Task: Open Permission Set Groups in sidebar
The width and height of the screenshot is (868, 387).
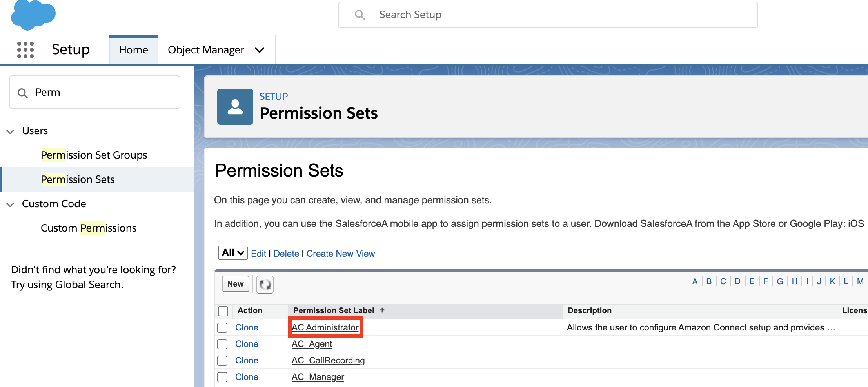Action: (x=94, y=155)
